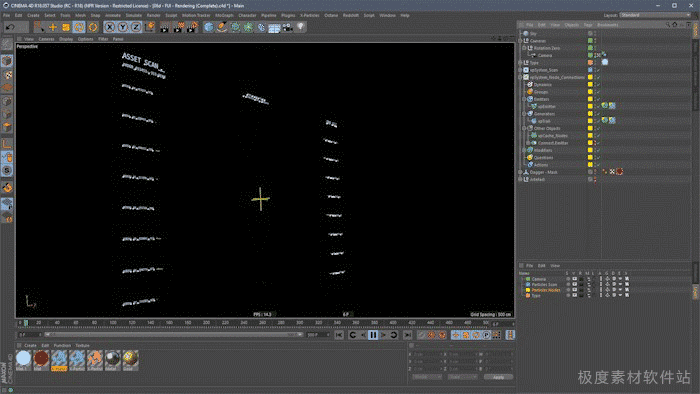Toggle Actions enable checkmark

tap(598, 165)
